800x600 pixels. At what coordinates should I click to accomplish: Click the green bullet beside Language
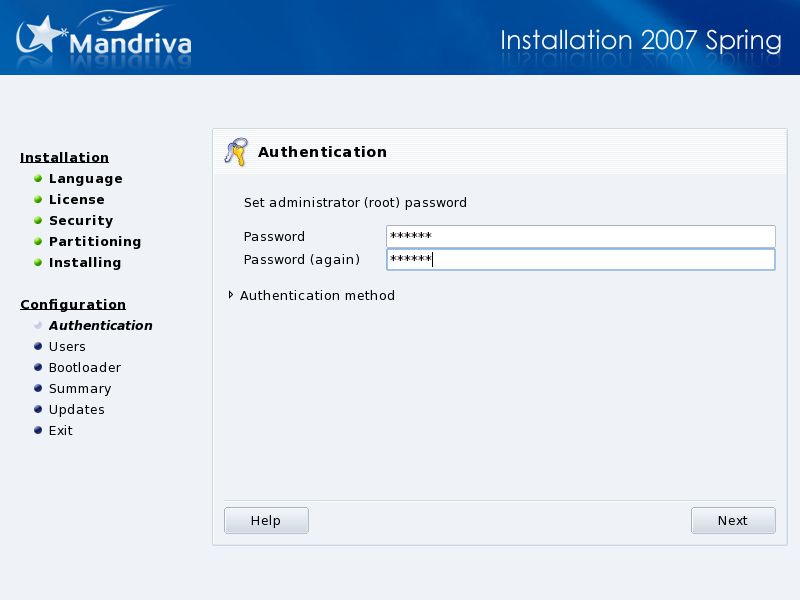38,178
